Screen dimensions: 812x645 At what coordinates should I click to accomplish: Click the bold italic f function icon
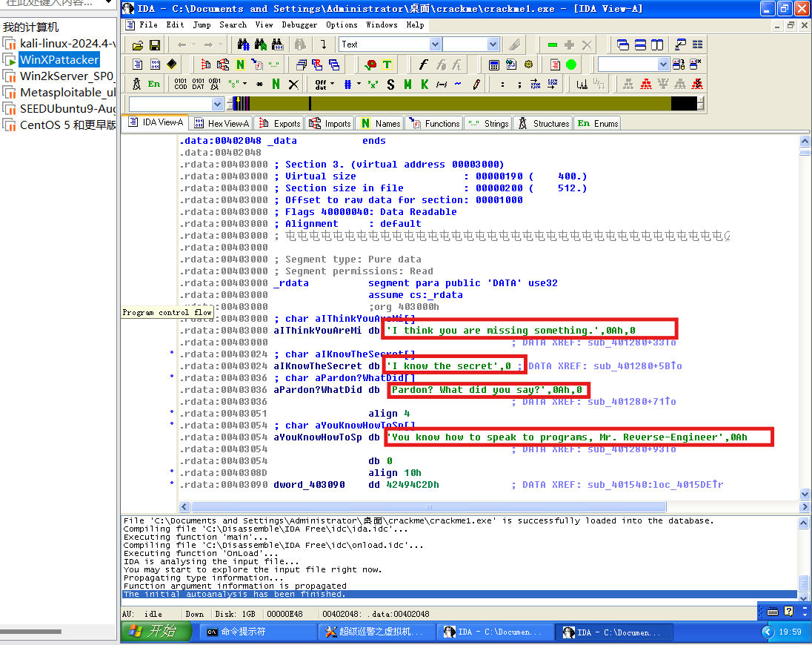(423, 64)
